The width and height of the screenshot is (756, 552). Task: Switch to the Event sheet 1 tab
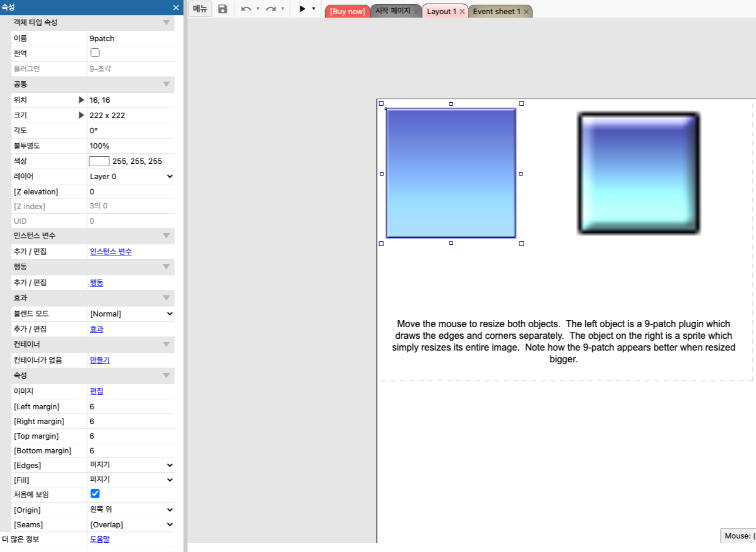click(497, 11)
